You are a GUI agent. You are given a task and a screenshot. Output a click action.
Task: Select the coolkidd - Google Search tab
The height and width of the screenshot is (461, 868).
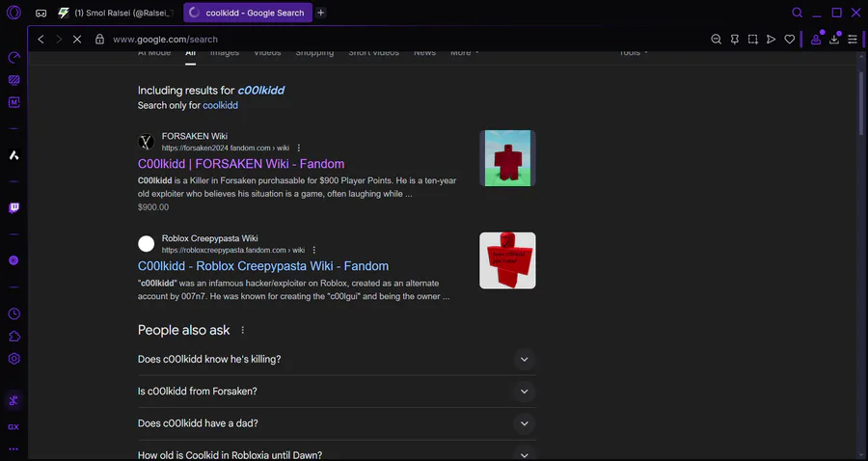pos(248,13)
